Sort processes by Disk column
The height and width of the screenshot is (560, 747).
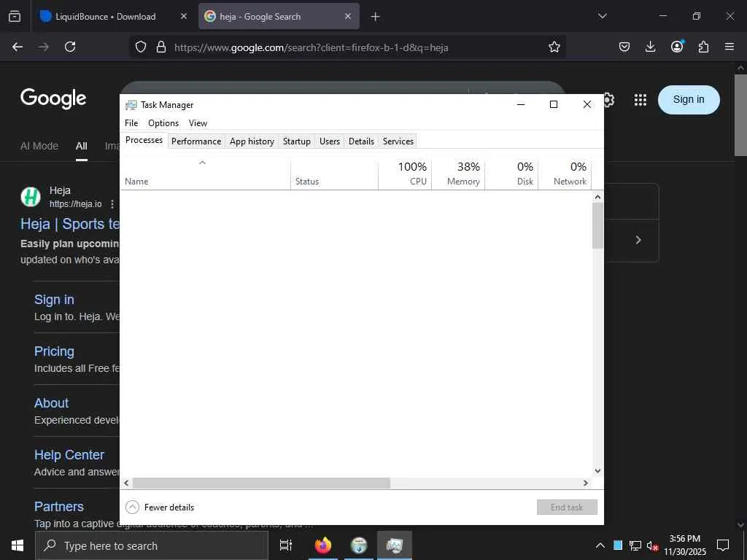pos(511,174)
